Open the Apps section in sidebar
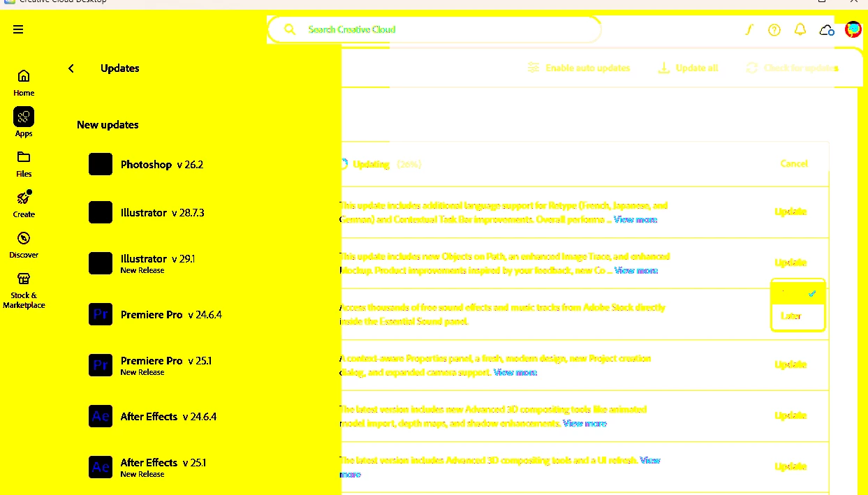 (x=24, y=122)
